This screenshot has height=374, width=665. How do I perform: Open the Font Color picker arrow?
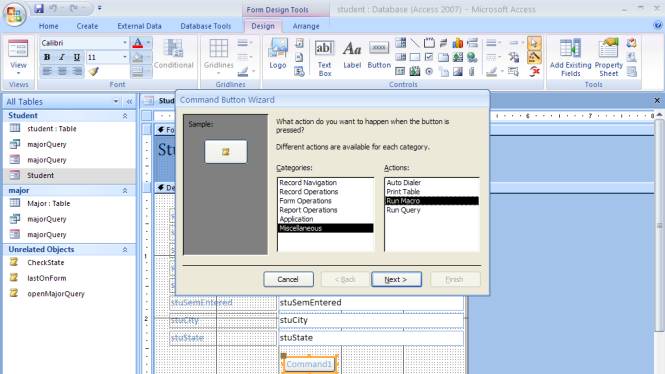click(148, 43)
